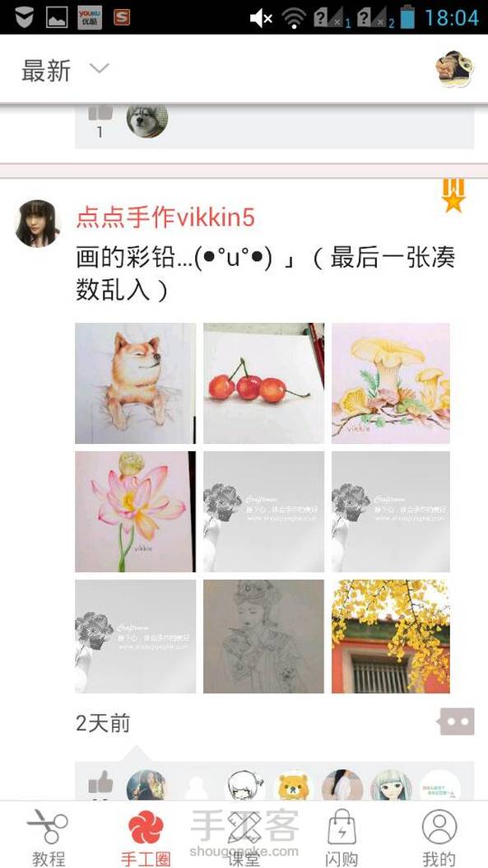View the poster's profile photo
Screen dimensions: 488x868
(x=38, y=223)
